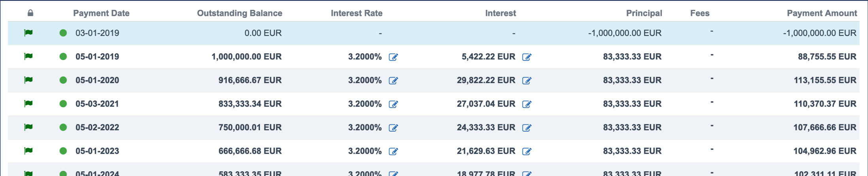868x176 pixels.
Task: Edit interest amount 29,822.22 EUR
Action: 527,81
